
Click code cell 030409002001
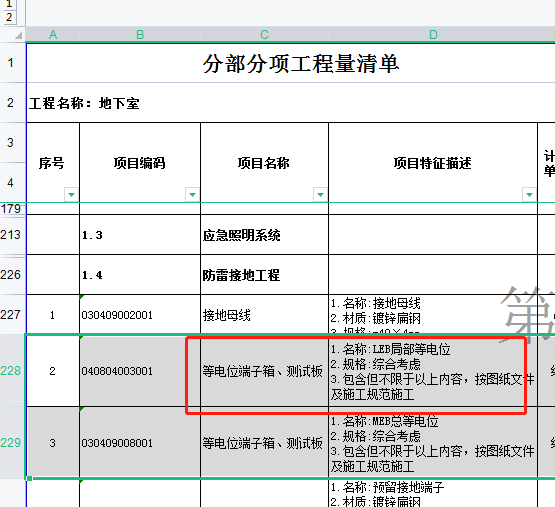click(x=140, y=314)
